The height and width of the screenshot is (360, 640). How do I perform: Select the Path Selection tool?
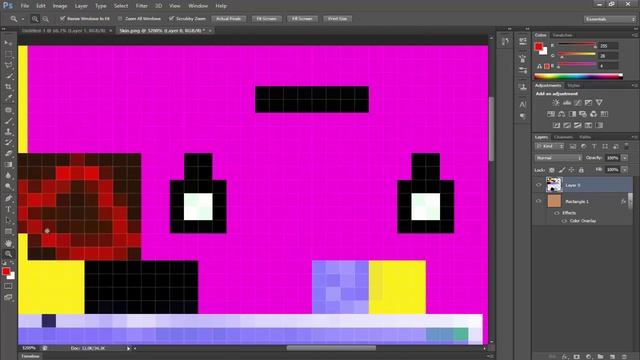coord(8,220)
